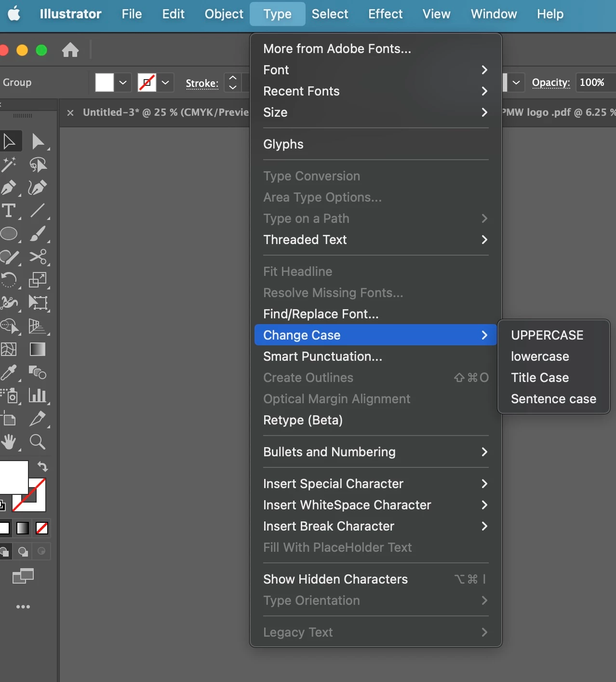Viewport: 616px width, 682px height.
Task: Choose Title Case option
Action: click(x=554, y=378)
